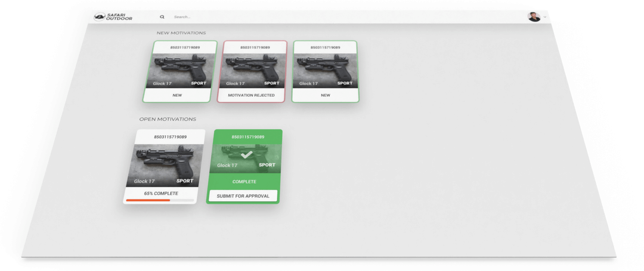Click the MOTIVATION REJECTED label
The image size is (644, 271).
[x=252, y=95]
